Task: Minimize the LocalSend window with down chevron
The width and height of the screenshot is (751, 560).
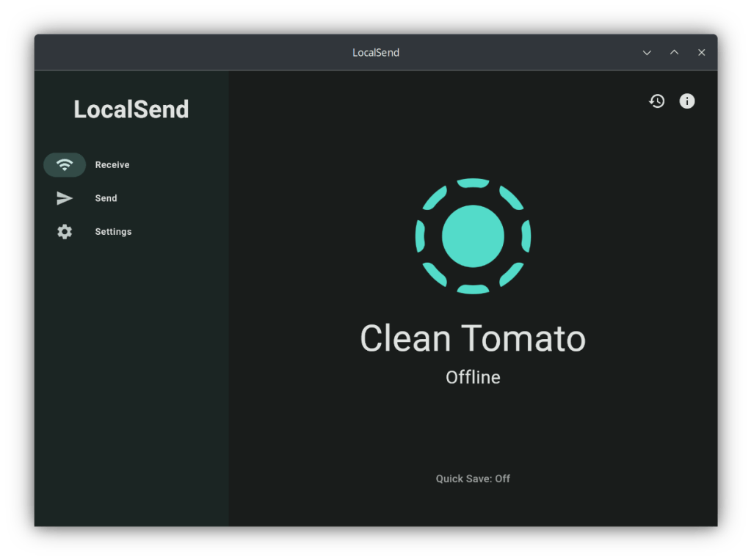Action: point(647,53)
